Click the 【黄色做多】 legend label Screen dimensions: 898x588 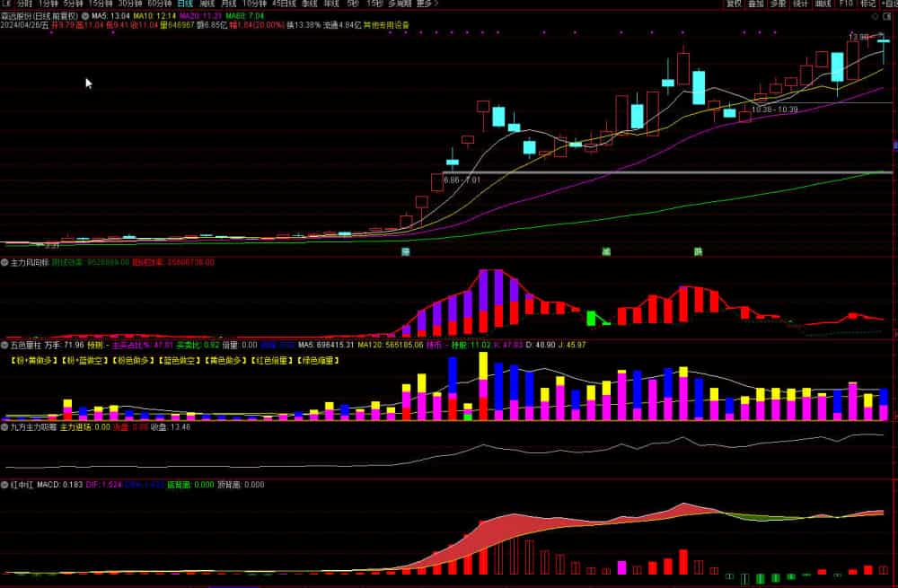coord(226,361)
